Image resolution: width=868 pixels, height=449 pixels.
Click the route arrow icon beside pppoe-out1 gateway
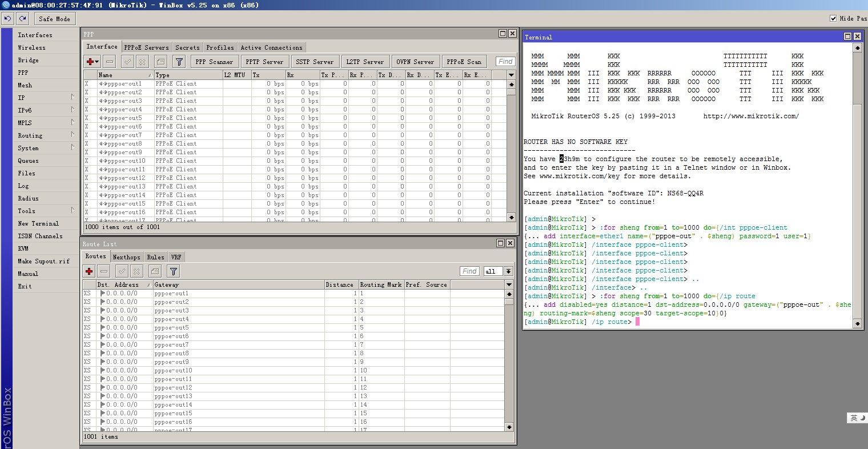click(103, 294)
